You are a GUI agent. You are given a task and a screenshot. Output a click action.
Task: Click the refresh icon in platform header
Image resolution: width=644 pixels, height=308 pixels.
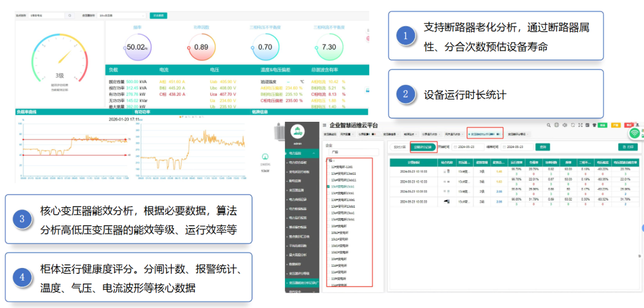click(x=573, y=125)
